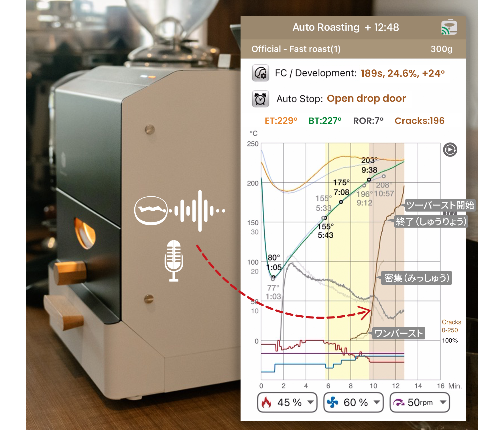Viewport: 504px width, 430px height.
Task: Click the development values 189s, 24.6%, +24°
Action: click(x=402, y=73)
